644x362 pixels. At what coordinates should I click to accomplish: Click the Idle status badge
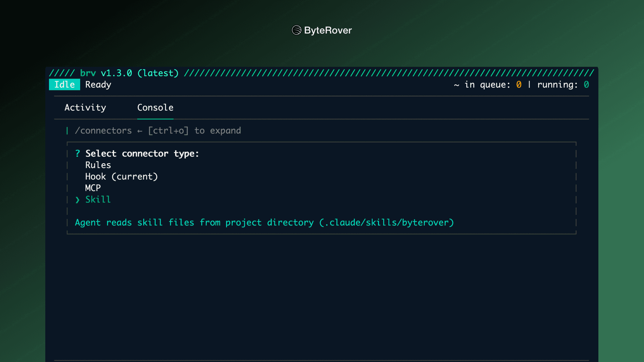pyautogui.click(x=64, y=84)
